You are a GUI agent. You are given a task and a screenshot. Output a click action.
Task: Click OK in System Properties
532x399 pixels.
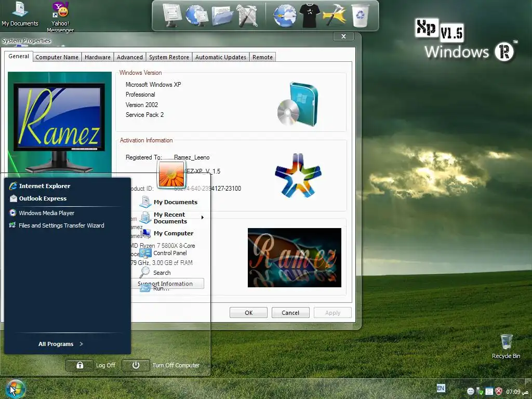(248, 312)
